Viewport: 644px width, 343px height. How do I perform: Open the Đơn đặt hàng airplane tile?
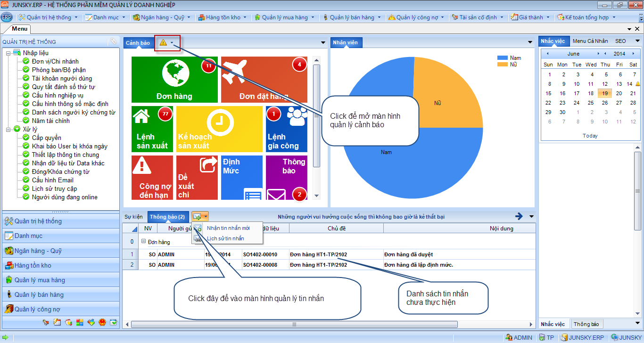(264, 79)
